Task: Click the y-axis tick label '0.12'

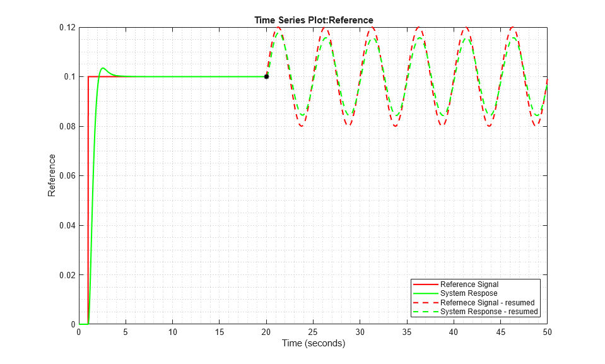Action: pyautogui.click(x=66, y=27)
